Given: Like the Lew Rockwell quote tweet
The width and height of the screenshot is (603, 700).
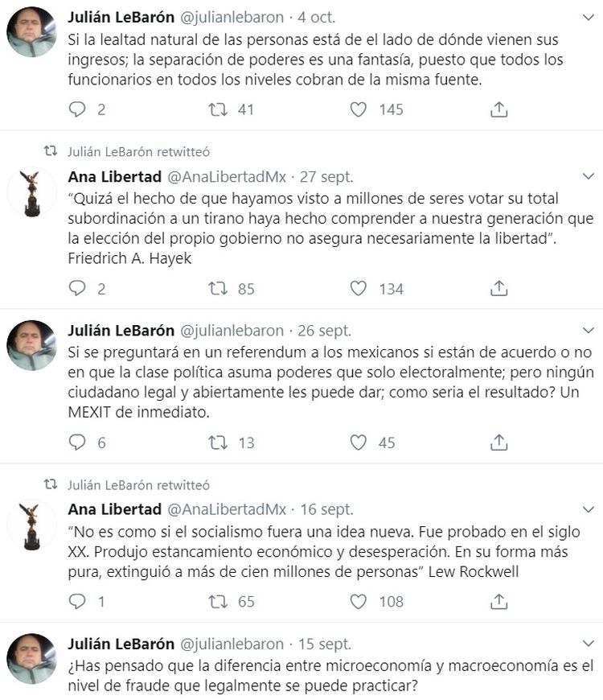Looking at the screenshot, I should [x=359, y=601].
